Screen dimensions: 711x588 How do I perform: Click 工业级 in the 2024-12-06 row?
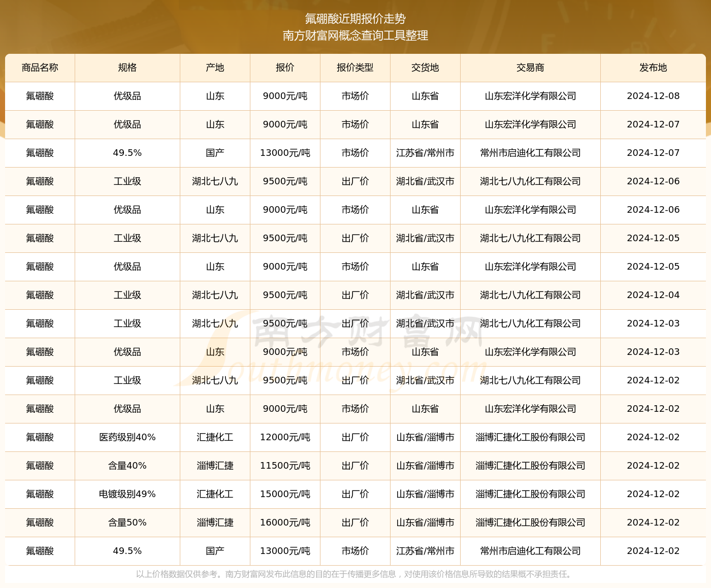coord(127,181)
